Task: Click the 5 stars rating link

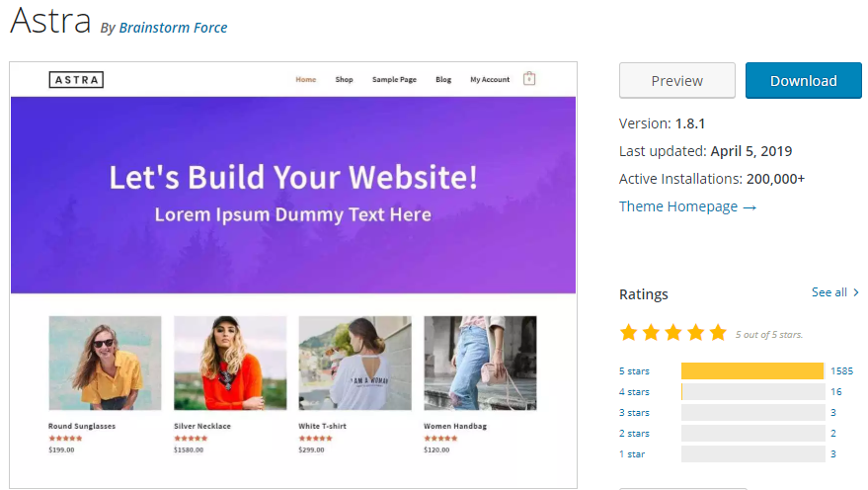Action: coord(634,371)
